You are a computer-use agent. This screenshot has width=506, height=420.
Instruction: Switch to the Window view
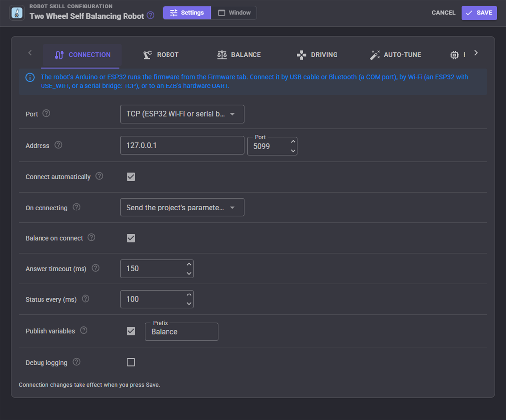tap(234, 13)
